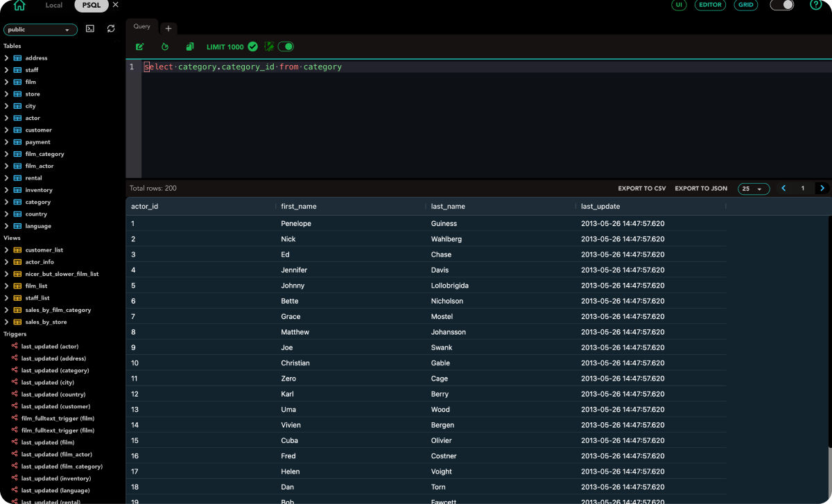Open the 25 rows-per-page dropdown
Viewport: 832px width, 504px height.
click(x=754, y=189)
